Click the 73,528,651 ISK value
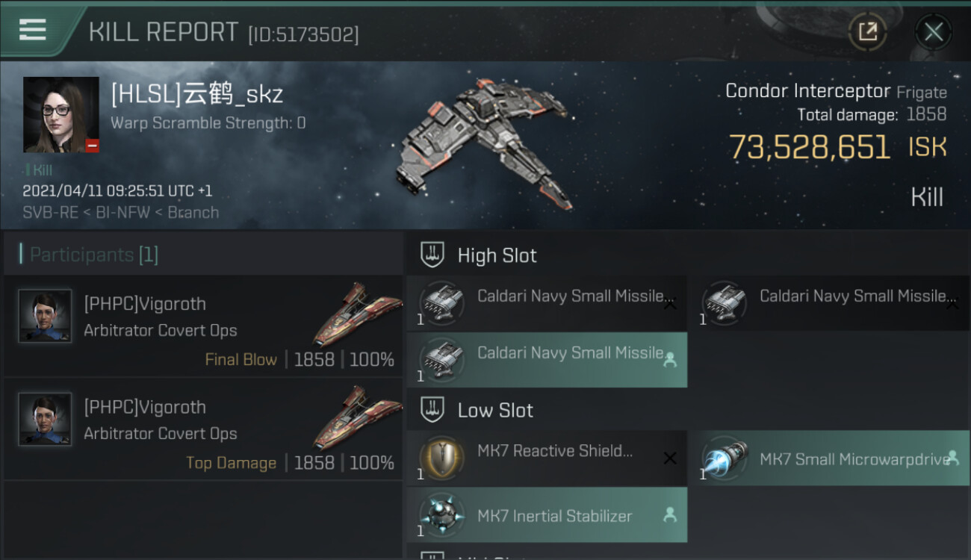This screenshot has height=560, width=971. pyautogui.click(x=810, y=147)
